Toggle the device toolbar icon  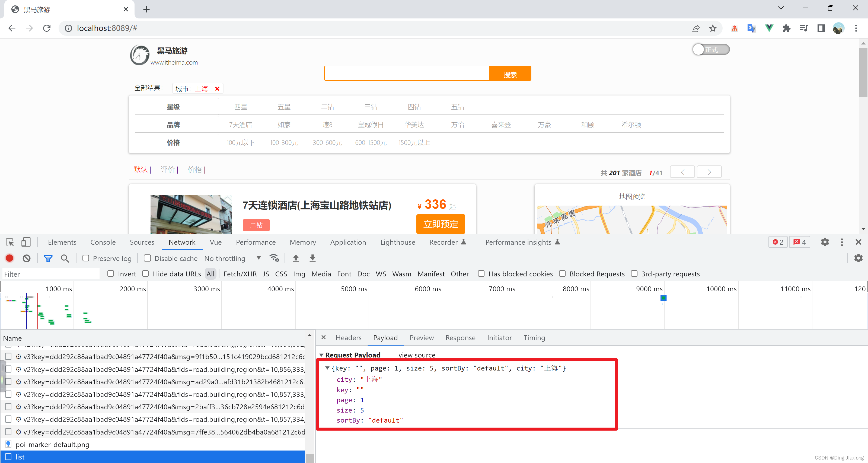pyautogui.click(x=26, y=242)
